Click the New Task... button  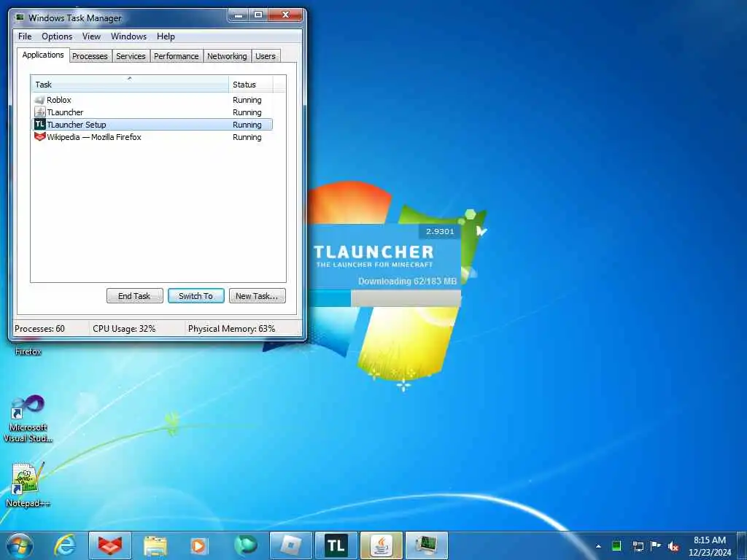(257, 296)
